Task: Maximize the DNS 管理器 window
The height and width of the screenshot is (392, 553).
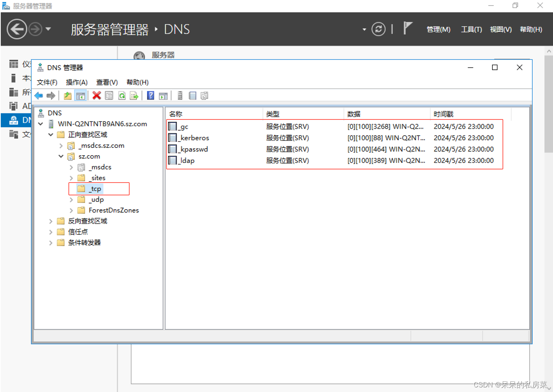Action: pos(495,67)
